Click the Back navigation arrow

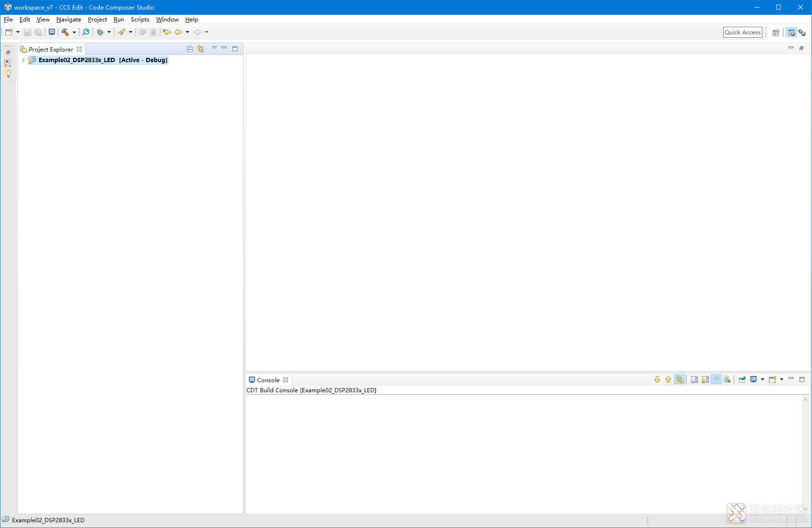click(178, 32)
